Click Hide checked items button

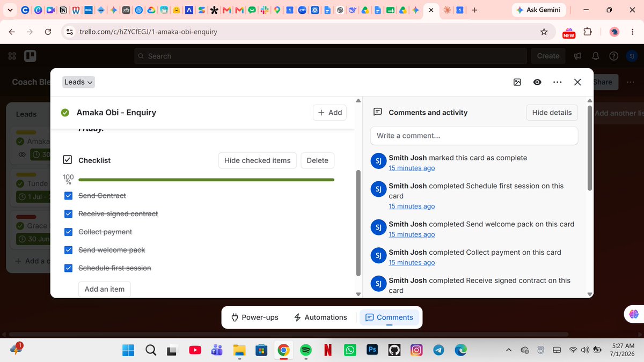pyautogui.click(x=257, y=160)
